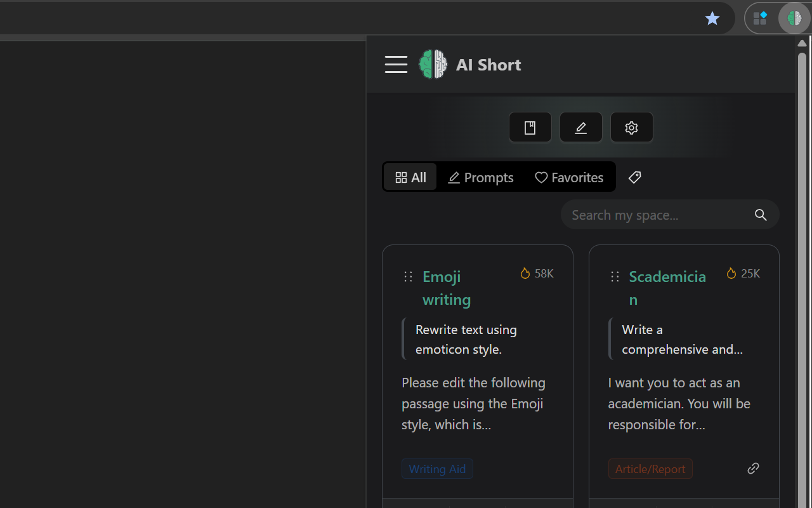Click the pencil edit icon button
812x508 pixels.
point(581,128)
